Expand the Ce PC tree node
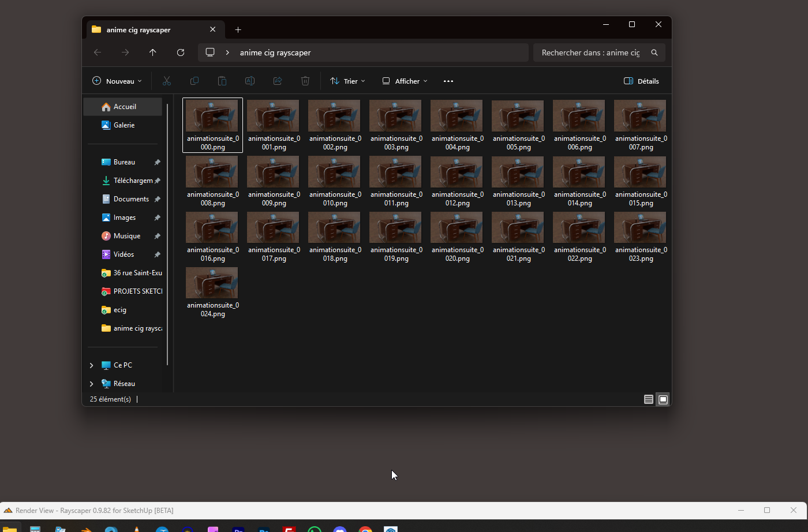 [x=92, y=365]
